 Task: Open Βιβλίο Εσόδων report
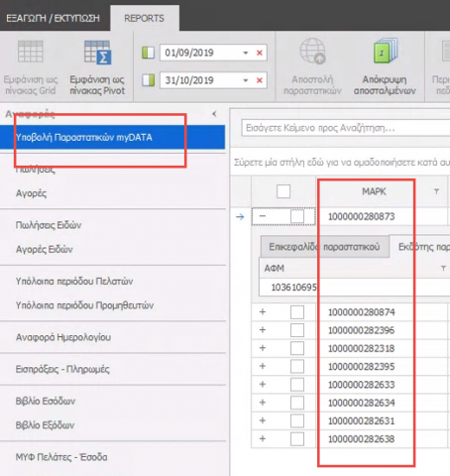coord(46,401)
